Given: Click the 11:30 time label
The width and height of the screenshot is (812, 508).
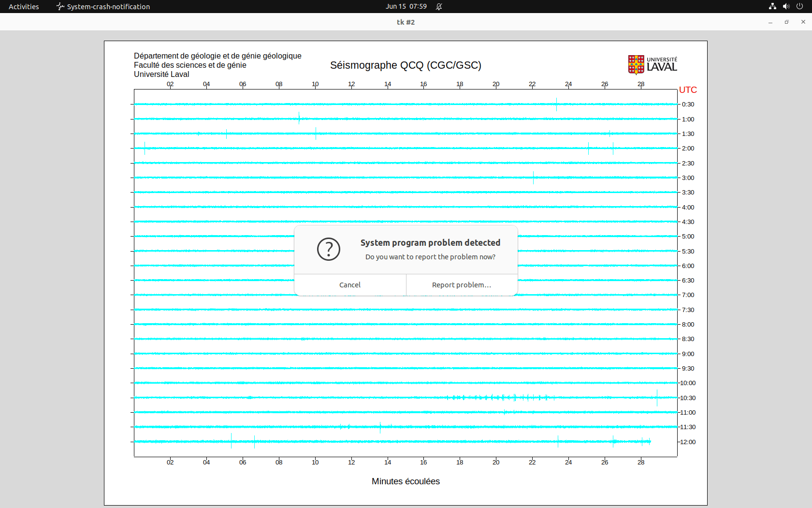Looking at the screenshot, I should [x=688, y=427].
